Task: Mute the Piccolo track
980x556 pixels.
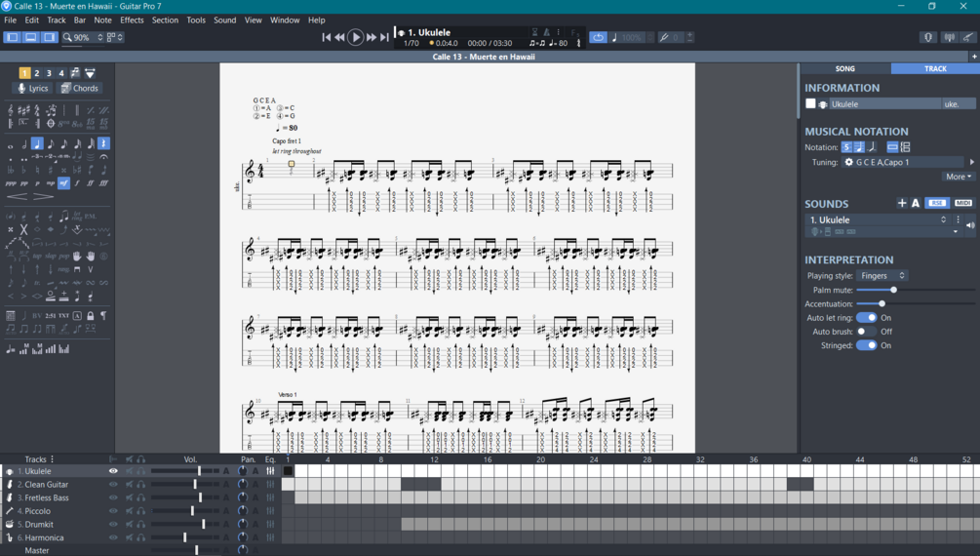Action: (x=130, y=511)
